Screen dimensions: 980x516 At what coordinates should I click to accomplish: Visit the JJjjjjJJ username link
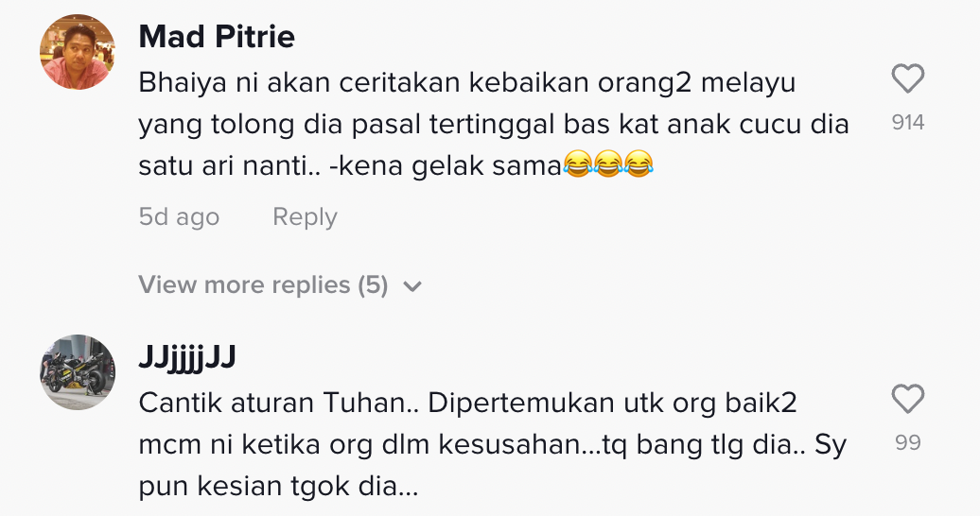[186, 357]
